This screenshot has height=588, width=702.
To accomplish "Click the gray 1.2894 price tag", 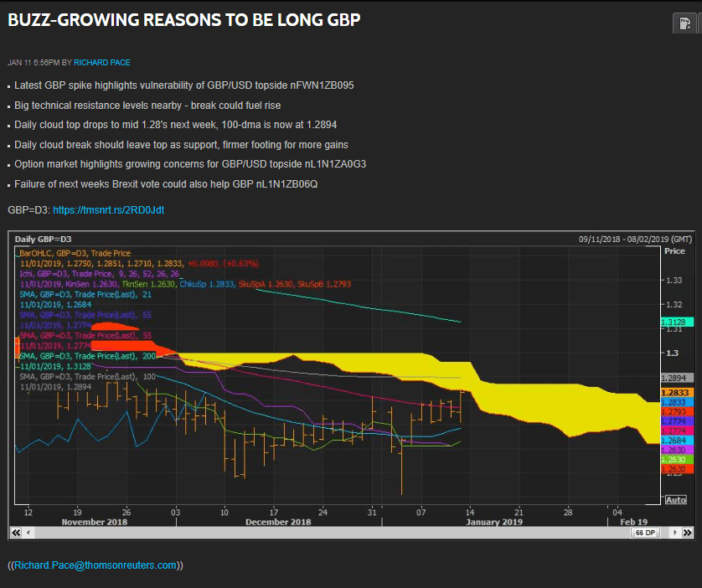I will point(678,378).
